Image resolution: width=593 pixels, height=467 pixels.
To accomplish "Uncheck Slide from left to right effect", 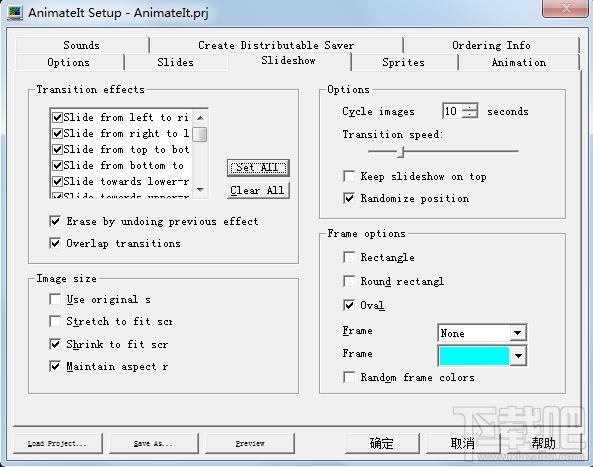I will 57,117.
